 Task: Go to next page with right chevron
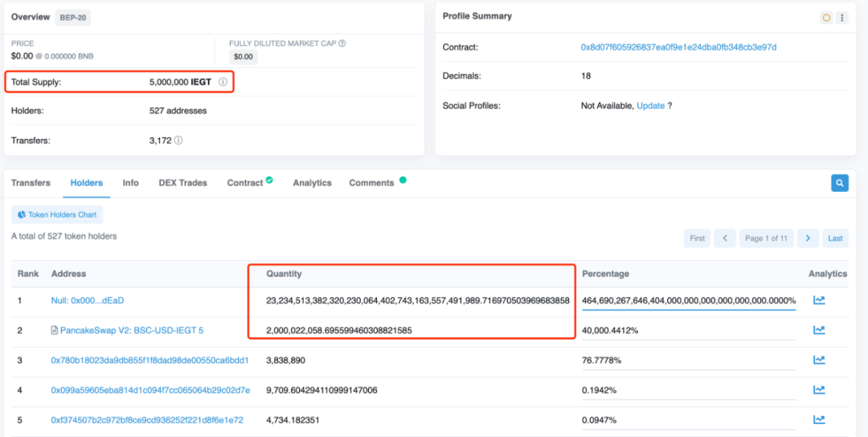click(x=808, y=239)
